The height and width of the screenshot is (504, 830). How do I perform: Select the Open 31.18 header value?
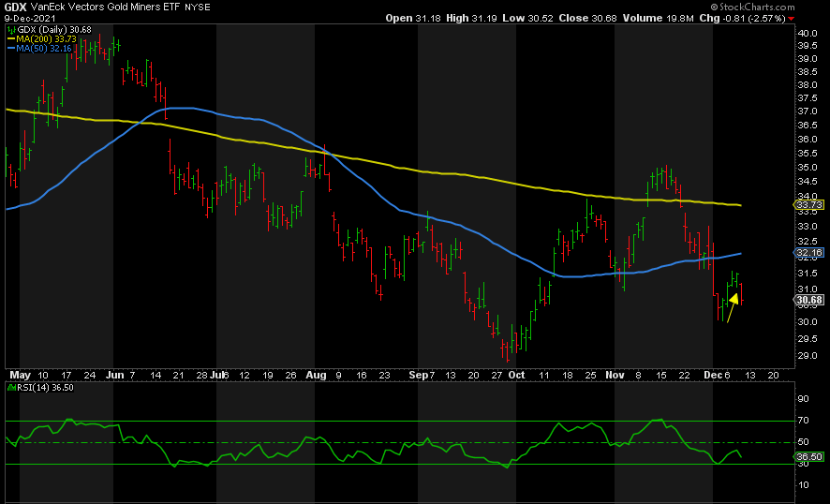413,18
